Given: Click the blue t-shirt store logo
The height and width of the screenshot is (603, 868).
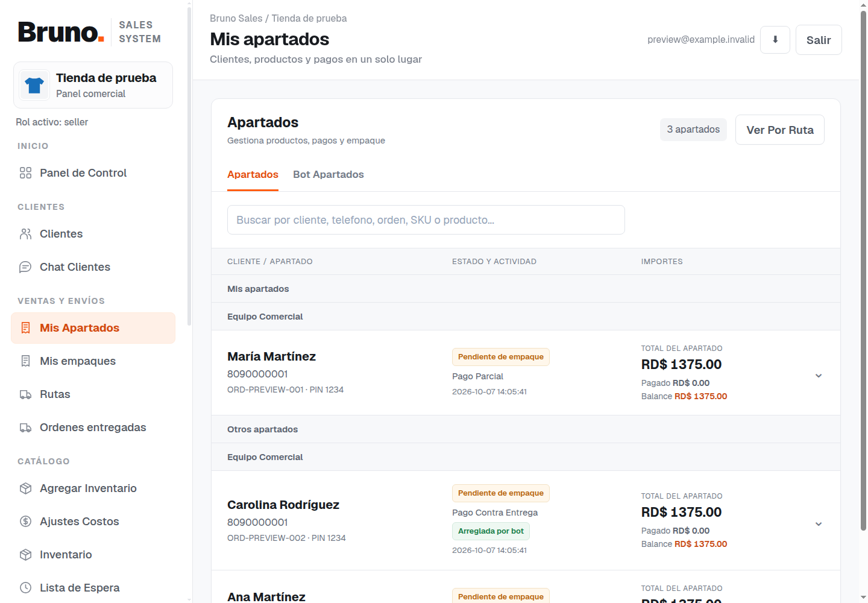Looking at the screenshot, I should (x=34, y=85).
